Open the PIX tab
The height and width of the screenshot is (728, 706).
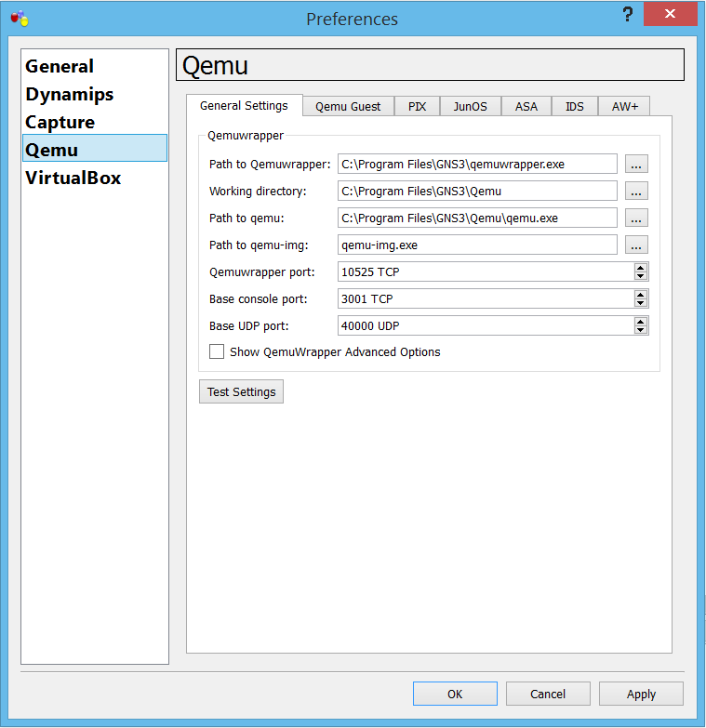point(417,106)
